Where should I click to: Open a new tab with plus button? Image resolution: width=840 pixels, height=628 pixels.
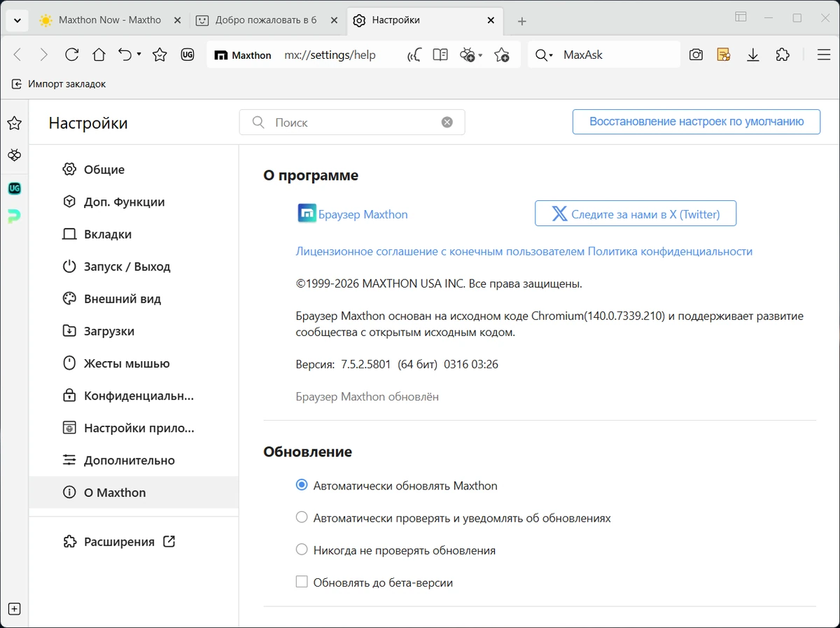coord(521,21)
